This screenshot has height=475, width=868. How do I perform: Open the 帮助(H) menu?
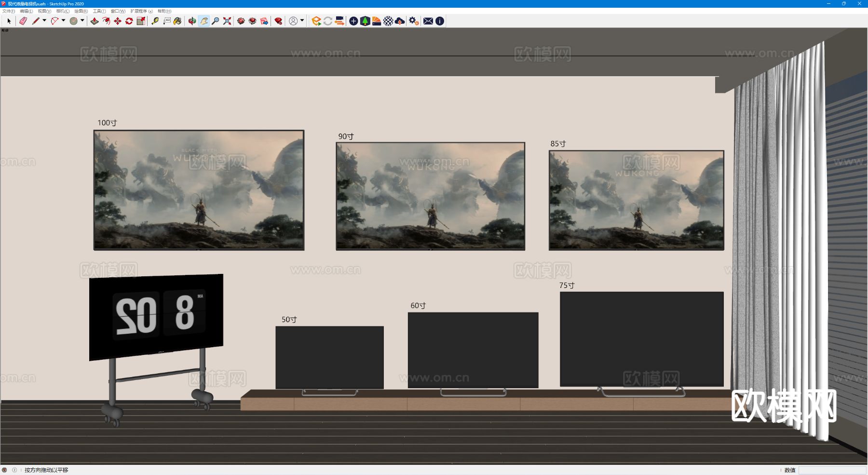click(x=164, y=11)
